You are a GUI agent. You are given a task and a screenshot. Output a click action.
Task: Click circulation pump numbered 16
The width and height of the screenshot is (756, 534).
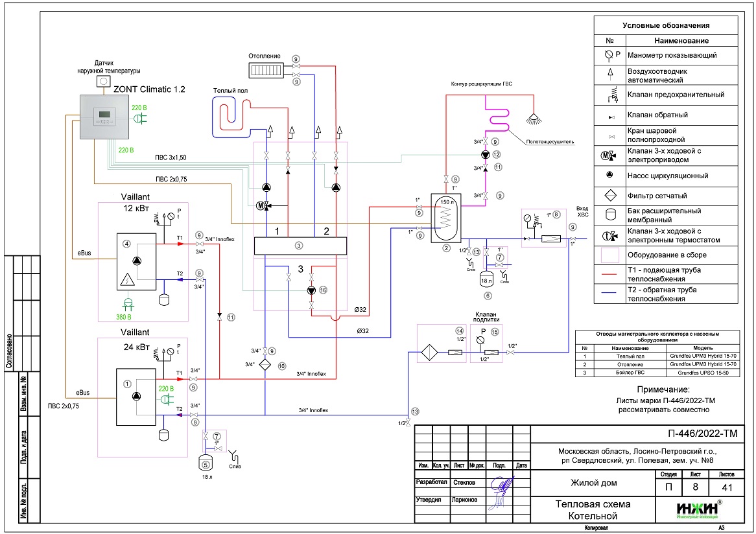[311, 290]
